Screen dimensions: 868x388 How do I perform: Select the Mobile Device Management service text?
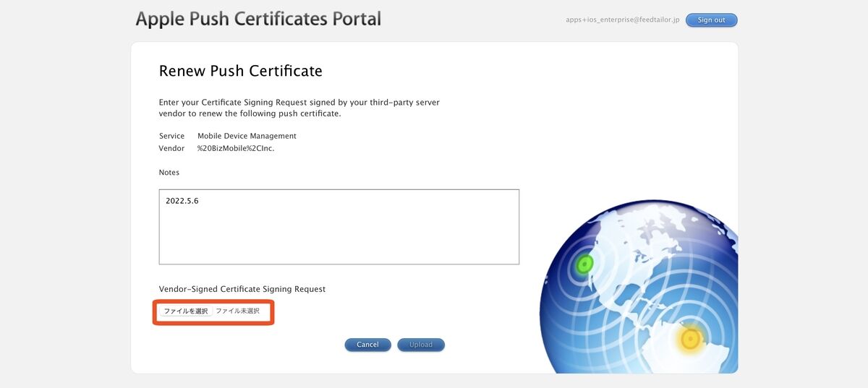point(247,136)
